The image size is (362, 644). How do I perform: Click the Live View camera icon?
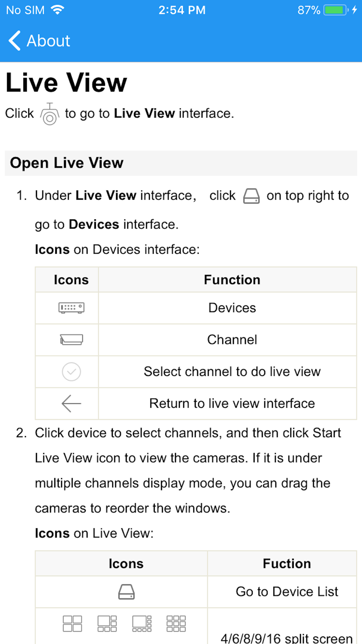(50, 114)
